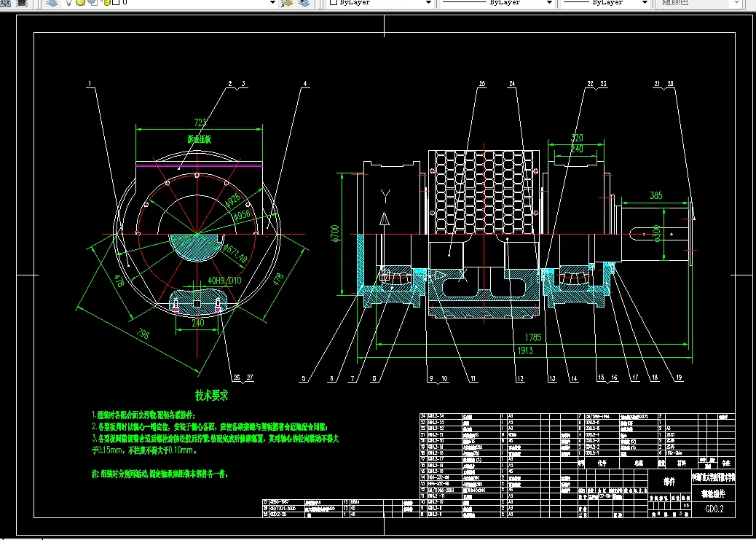Select the 1785 length dimension
The width and height of the screenshot is (756, 540).
pos(532,338)
